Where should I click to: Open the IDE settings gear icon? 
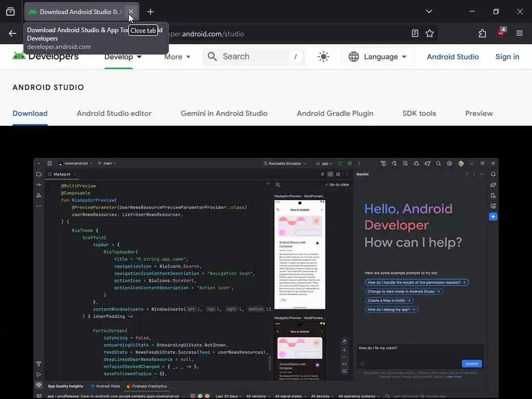(449, 164)
